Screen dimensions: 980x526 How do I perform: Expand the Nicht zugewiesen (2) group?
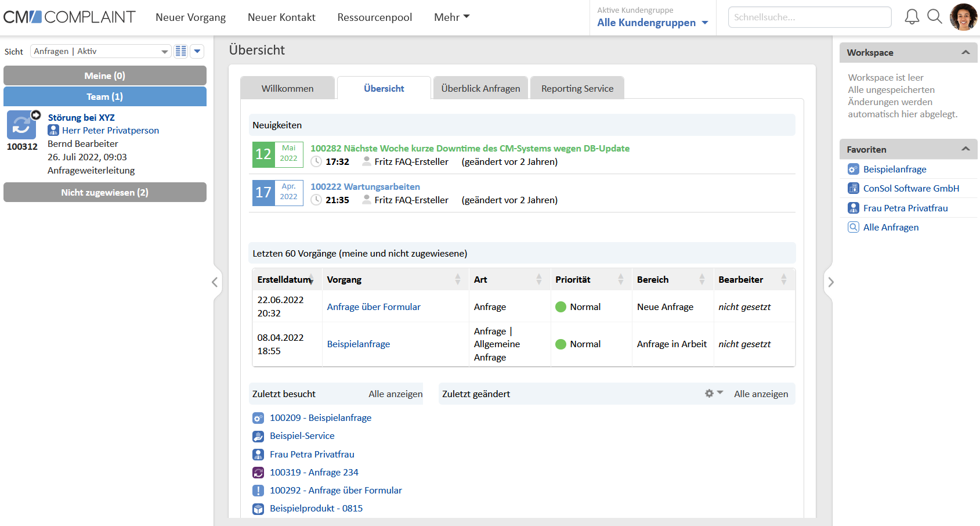tap(105, 192)
